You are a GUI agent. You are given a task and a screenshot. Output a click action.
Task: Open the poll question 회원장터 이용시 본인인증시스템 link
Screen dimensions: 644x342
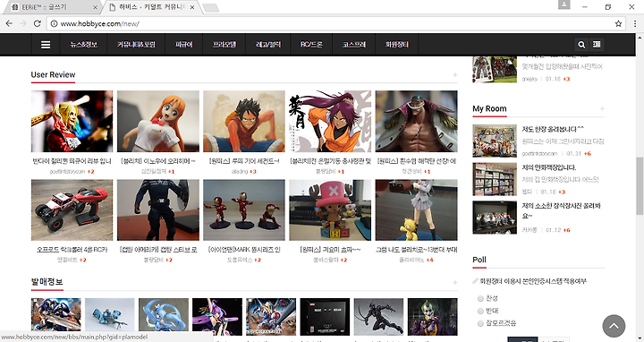click(x=533, y=281)
